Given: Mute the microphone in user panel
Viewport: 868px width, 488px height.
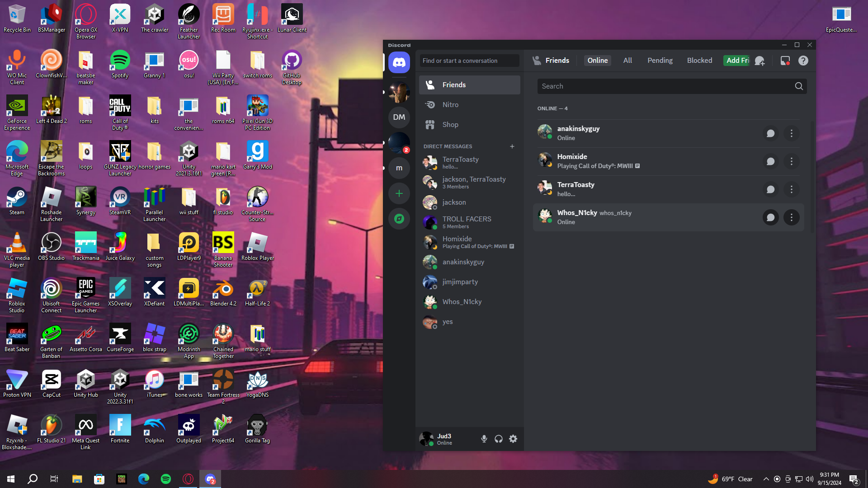Looking at the screenshot, I should point(484,439).
